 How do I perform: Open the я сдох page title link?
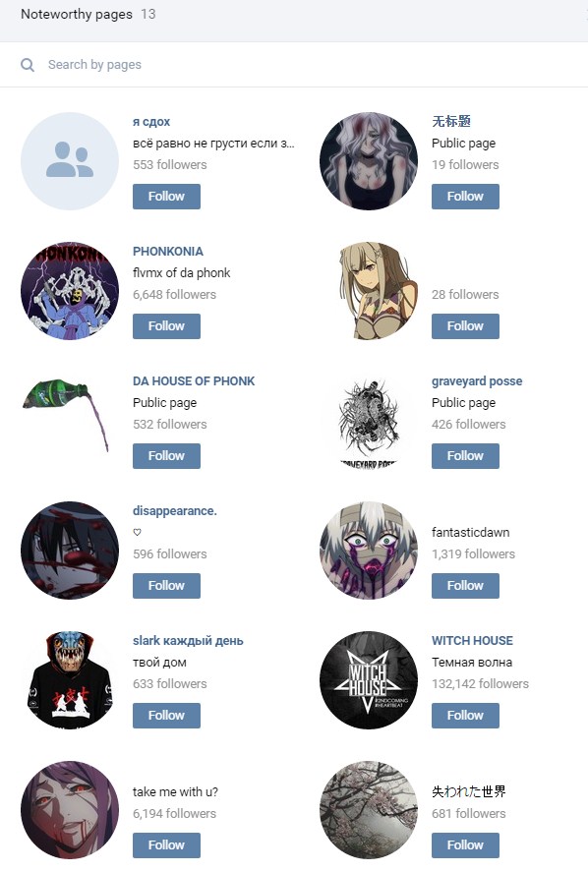[151, 122]
